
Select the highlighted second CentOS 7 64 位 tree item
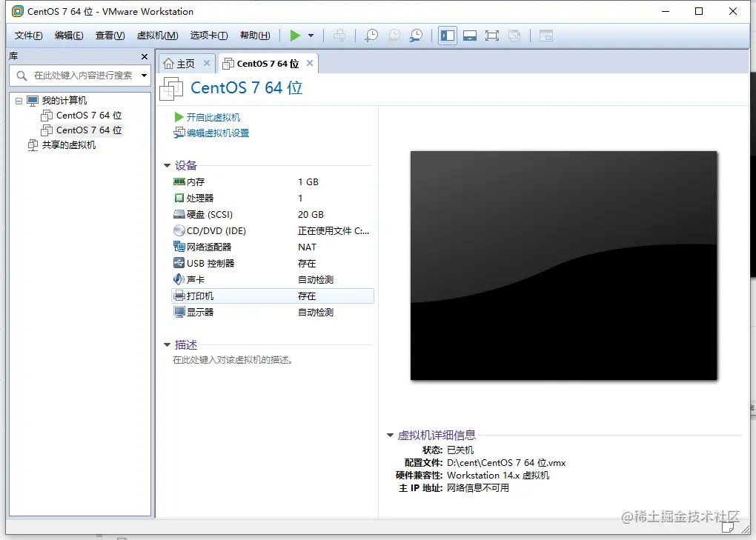coord(89,130)
